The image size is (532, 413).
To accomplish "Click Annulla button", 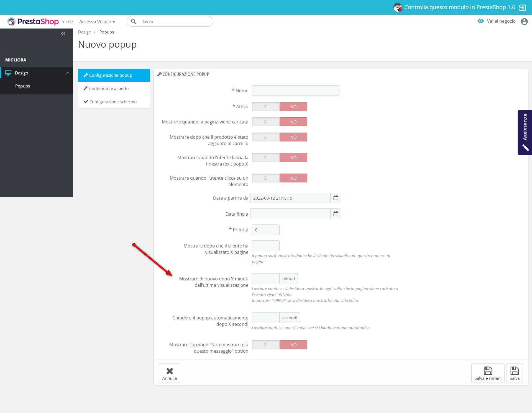I will [170, 373].
